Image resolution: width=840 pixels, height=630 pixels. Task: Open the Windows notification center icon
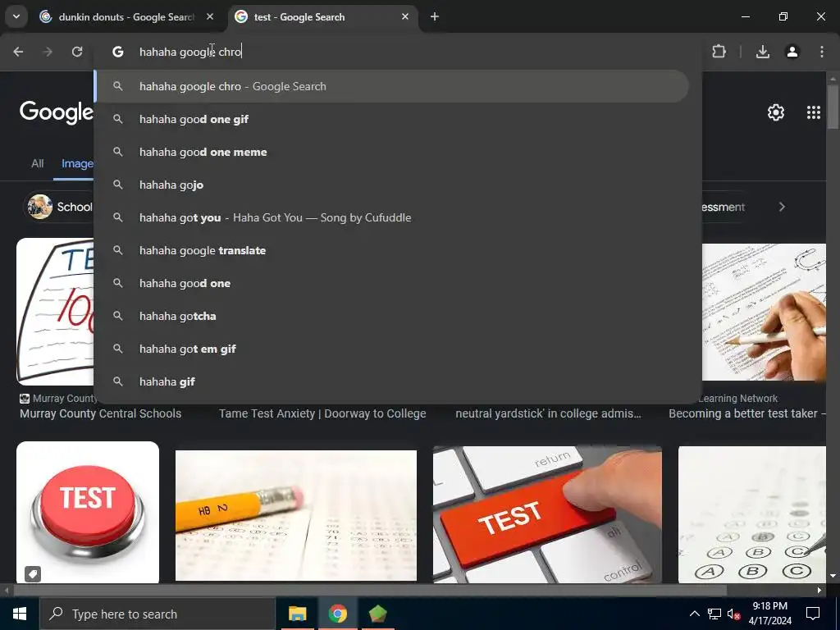[813, 614]
